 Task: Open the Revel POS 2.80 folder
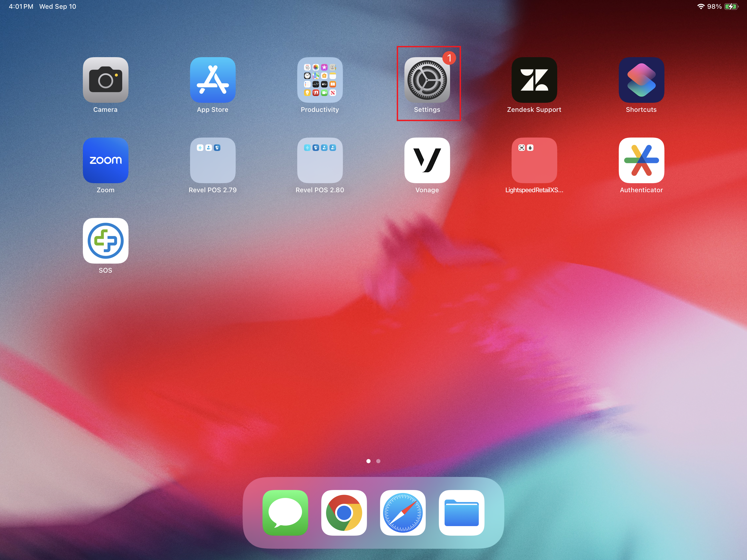320,161
